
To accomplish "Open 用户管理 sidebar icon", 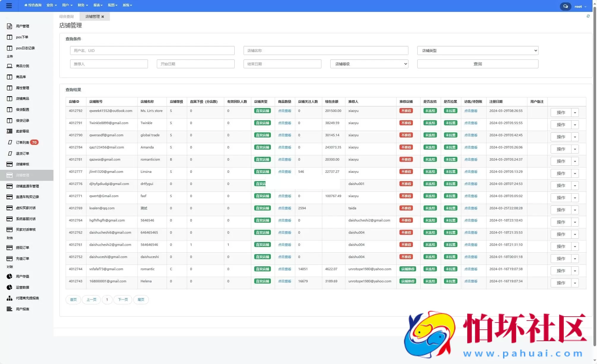I will tap(10, 26).
